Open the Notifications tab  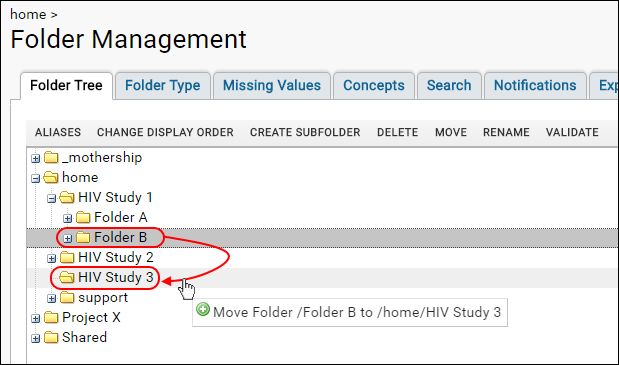[x=535, y=86]
